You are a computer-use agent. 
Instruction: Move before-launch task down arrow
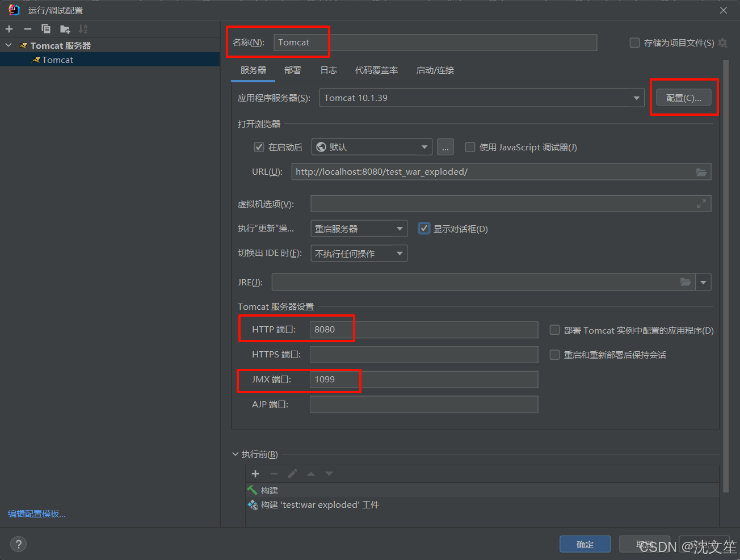coord(329,474)
